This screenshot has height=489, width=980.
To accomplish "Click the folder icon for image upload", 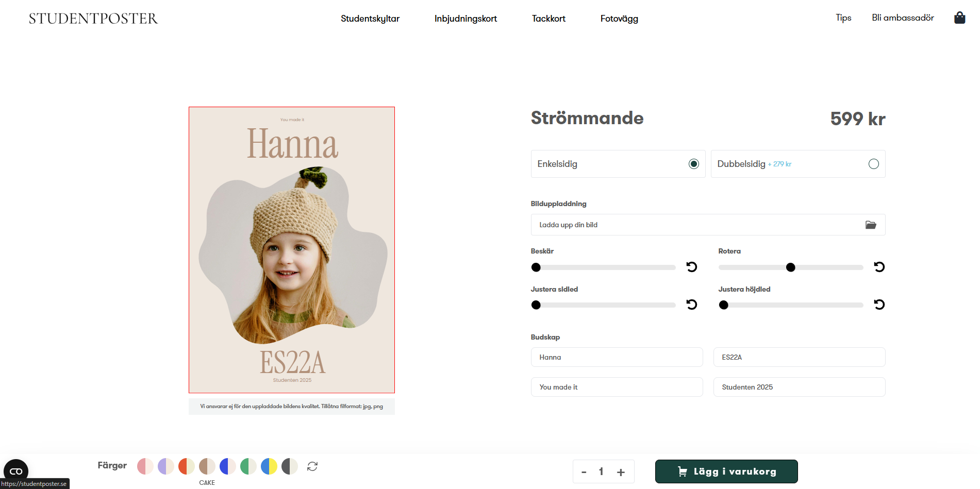I will pos(870,225).
